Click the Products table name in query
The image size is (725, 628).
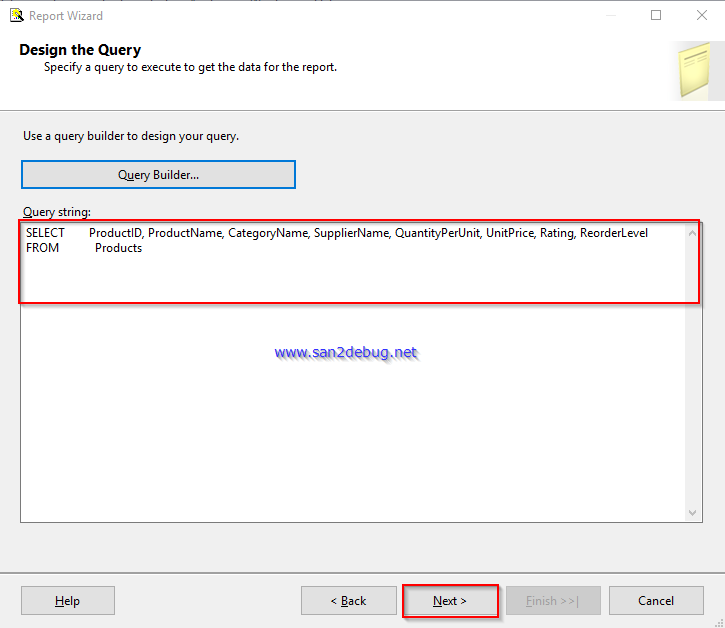point(118,248)
